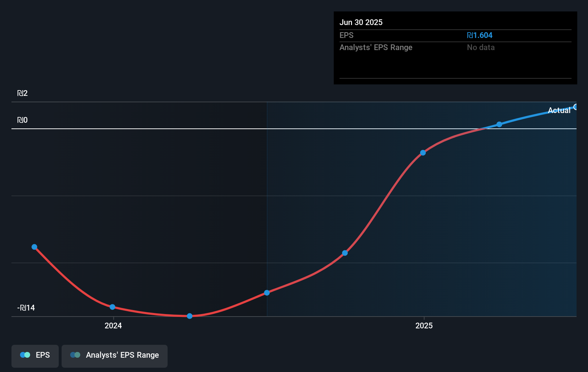Click the lowest EPS data point on the curve
Screen dimensions: 588x372
point(189,316)
